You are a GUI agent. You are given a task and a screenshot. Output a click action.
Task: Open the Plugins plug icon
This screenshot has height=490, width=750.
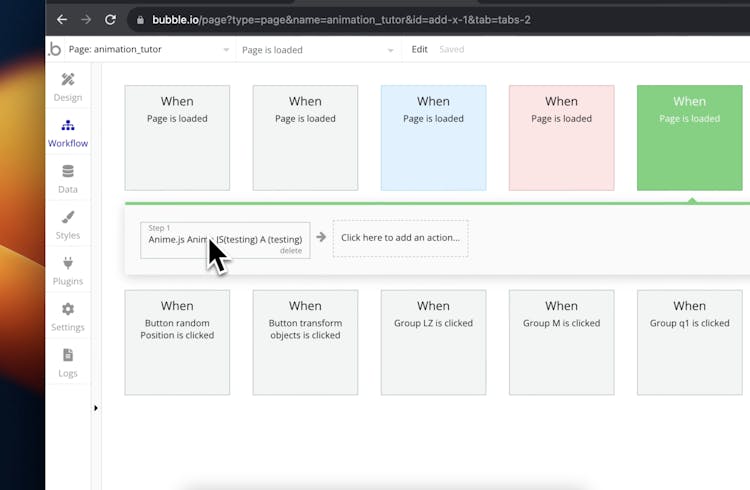tap(68, 264)
